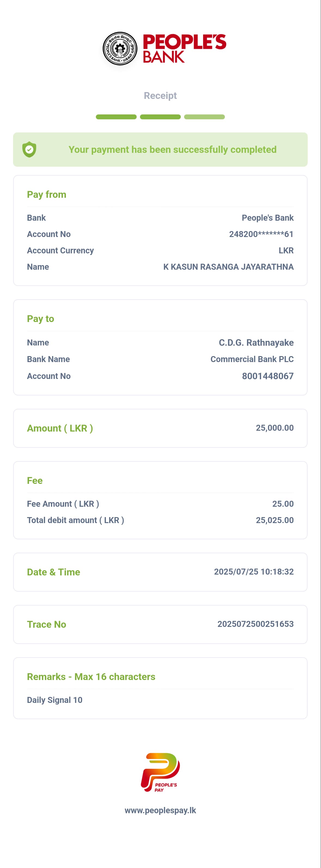Click the second green progress step bar
The width and height of the screenshot is (321, 868).
coord(160,117)
